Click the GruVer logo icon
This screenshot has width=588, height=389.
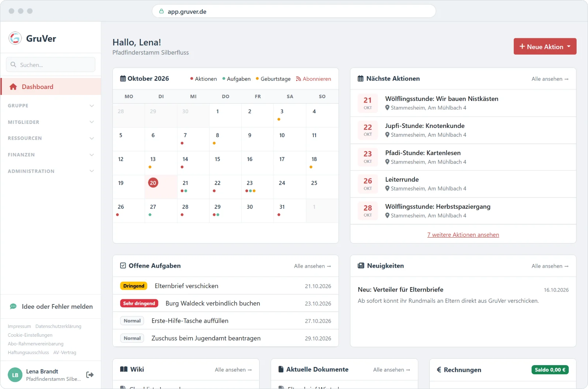point(15,38)
